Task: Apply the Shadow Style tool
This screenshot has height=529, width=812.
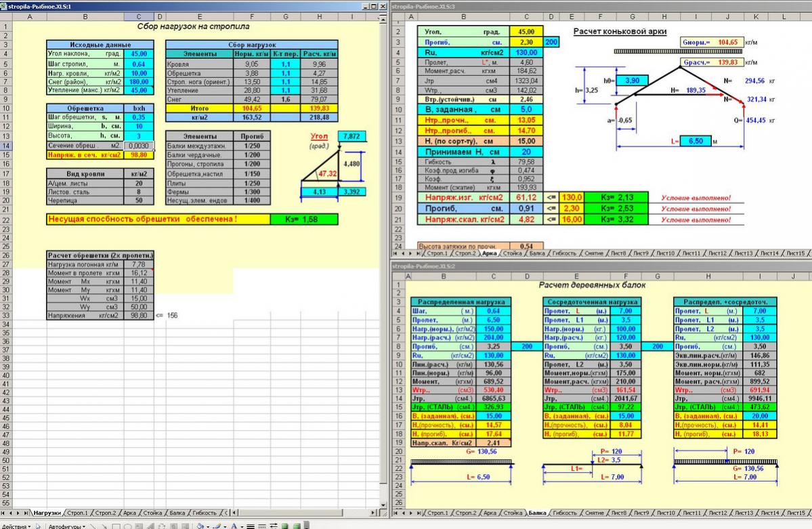Action: (x=284, y=526)
